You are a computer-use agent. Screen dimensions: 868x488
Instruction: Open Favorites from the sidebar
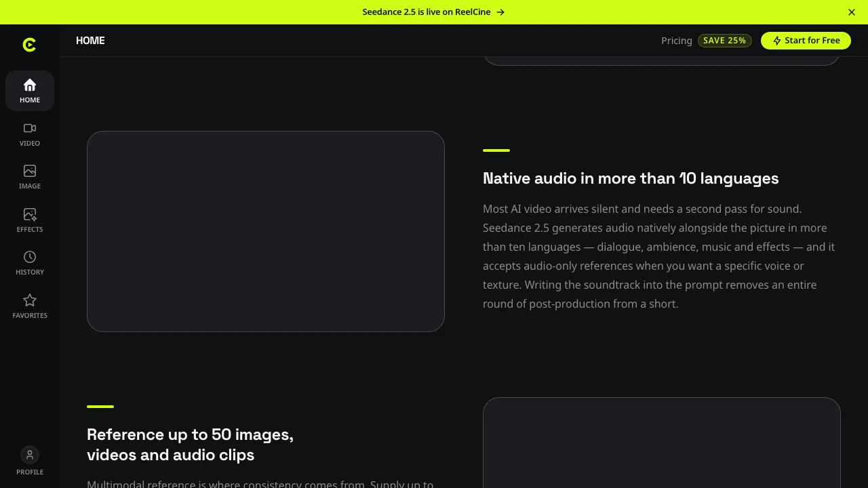coord(30,306)
